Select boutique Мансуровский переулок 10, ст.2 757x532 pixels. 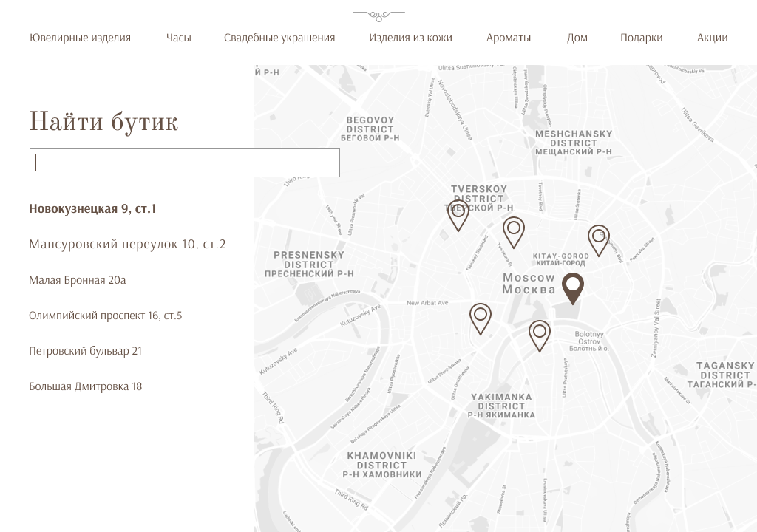pos(127,245)
